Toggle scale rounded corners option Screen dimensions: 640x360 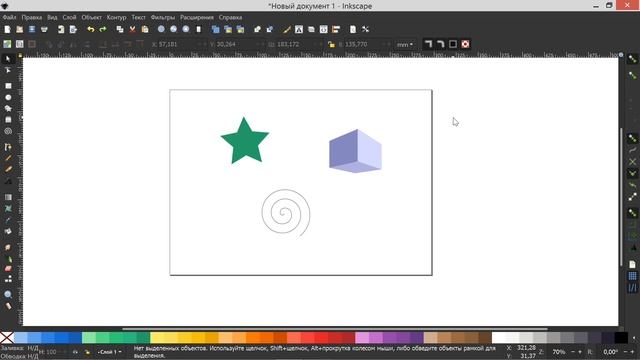click(x=440, y=44)
